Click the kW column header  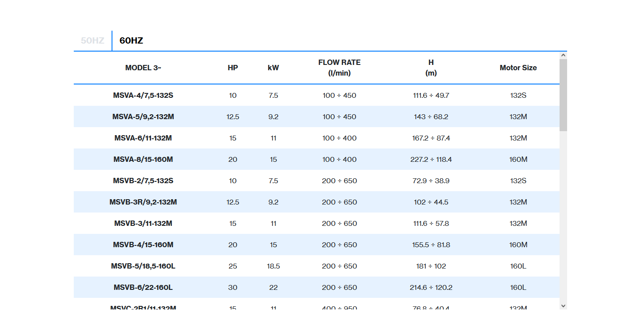click(x=273, y=68)
